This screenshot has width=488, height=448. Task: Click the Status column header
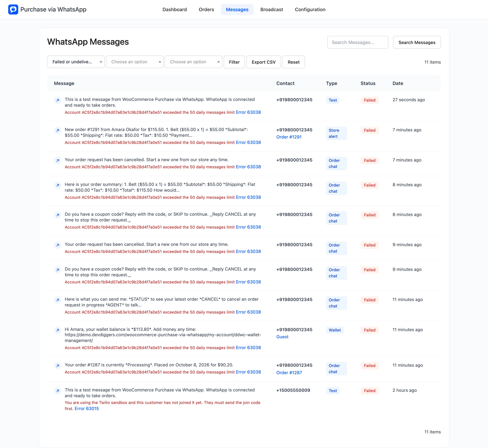pos(368,83)
